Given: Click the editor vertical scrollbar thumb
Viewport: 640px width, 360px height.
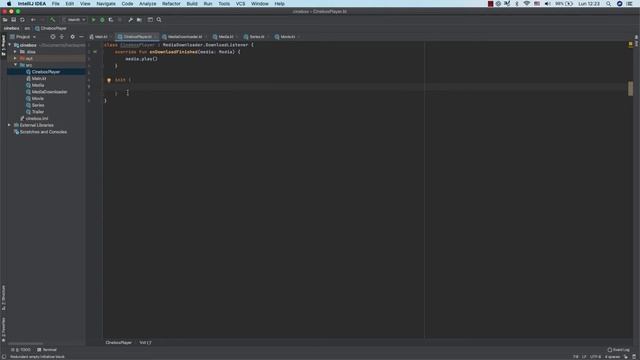Looking at the screenshot, I should pos(631,89).
